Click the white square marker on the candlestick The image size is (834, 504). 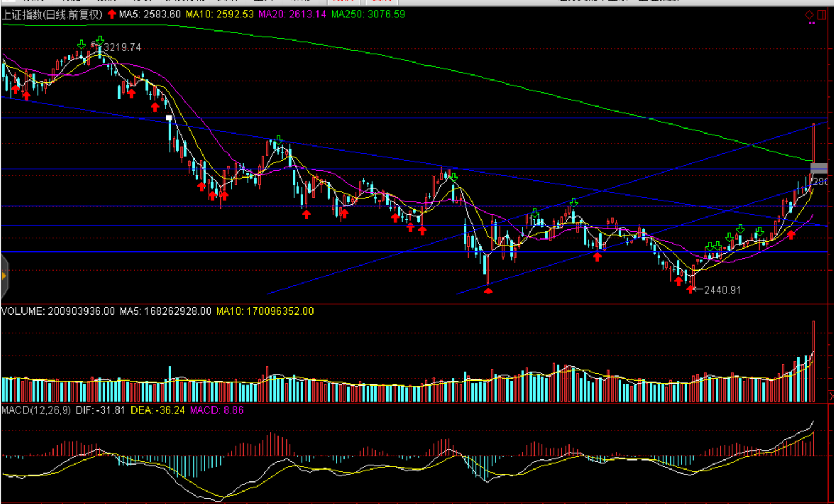click(169, 118)
